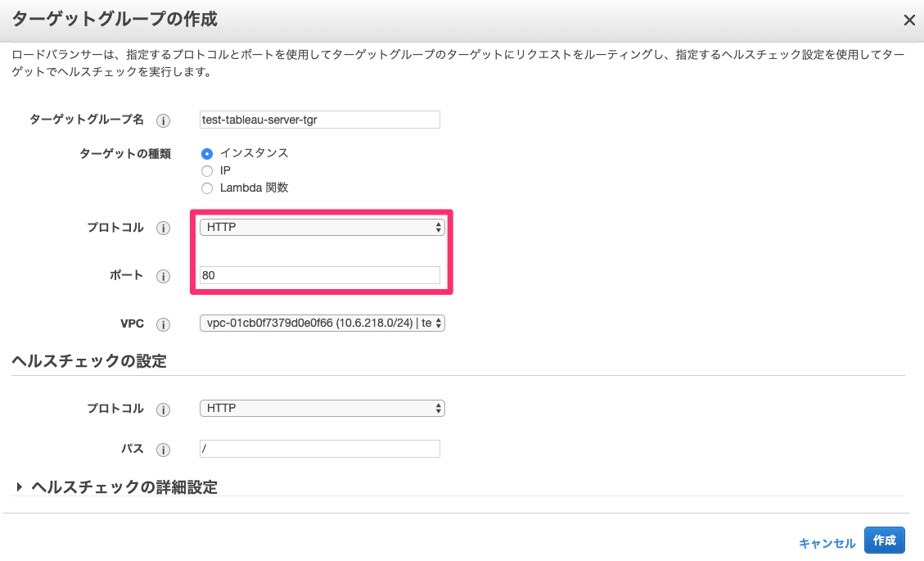Screen dimensions: 924x561
Task: Click the パス field containing /
Action: [x=319, y=449]
